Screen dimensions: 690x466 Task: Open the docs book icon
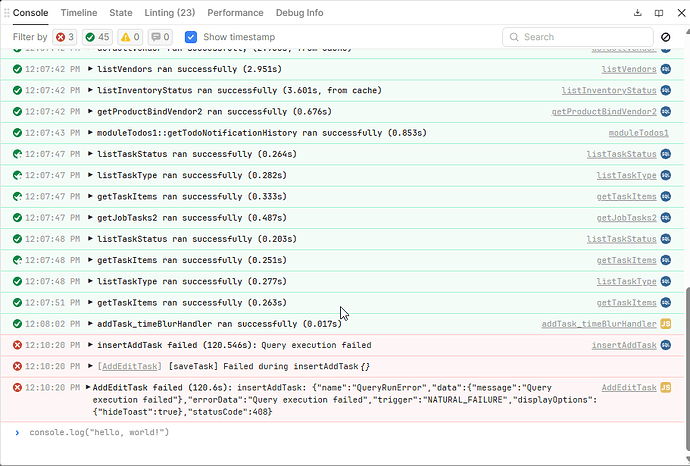[659, 13]
